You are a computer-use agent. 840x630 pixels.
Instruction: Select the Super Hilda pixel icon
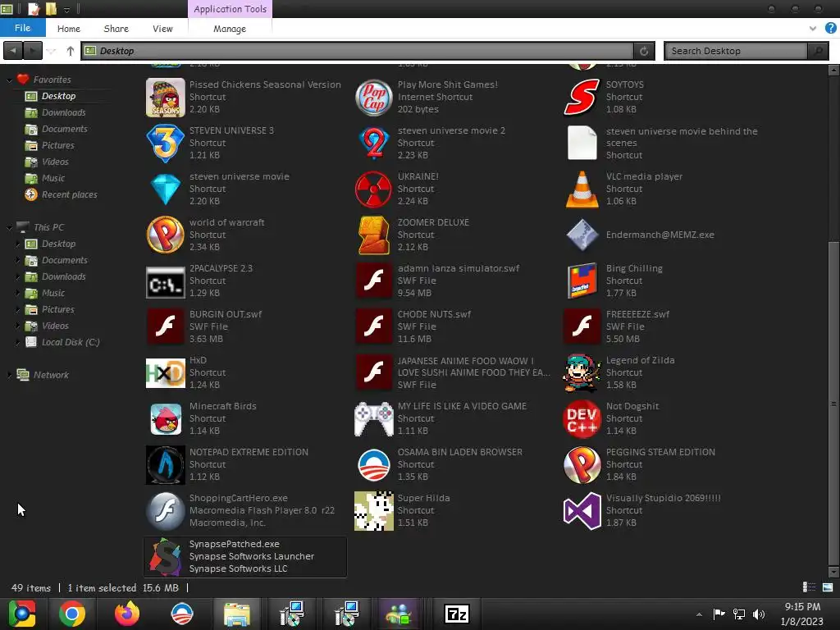pos(374,510)
